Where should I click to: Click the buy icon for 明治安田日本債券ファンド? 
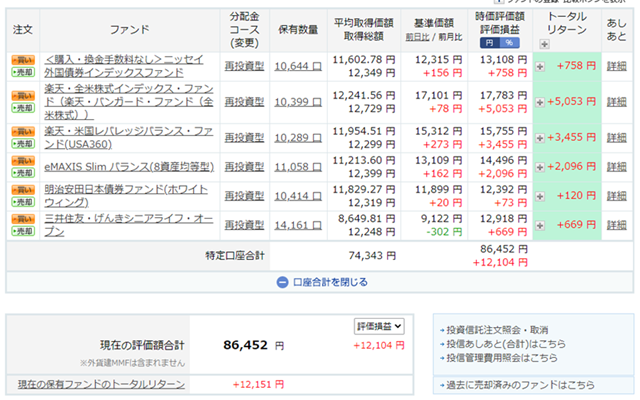[21, 189]
